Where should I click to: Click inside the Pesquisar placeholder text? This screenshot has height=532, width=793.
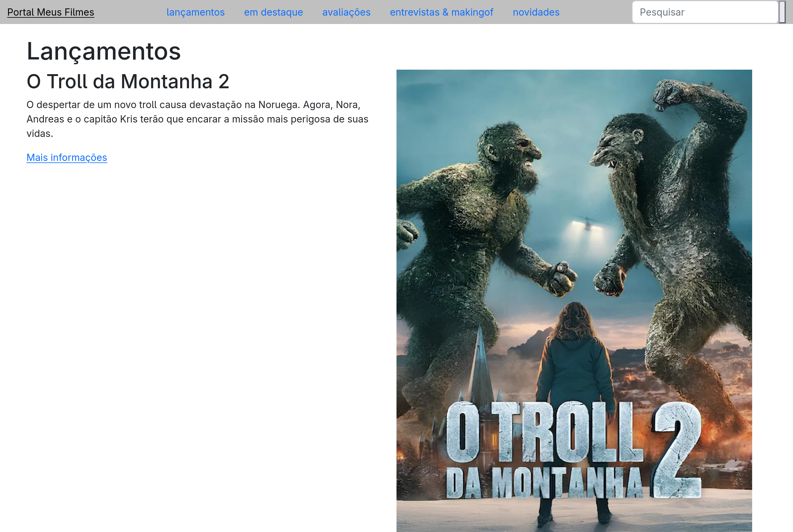coord(661,12)
